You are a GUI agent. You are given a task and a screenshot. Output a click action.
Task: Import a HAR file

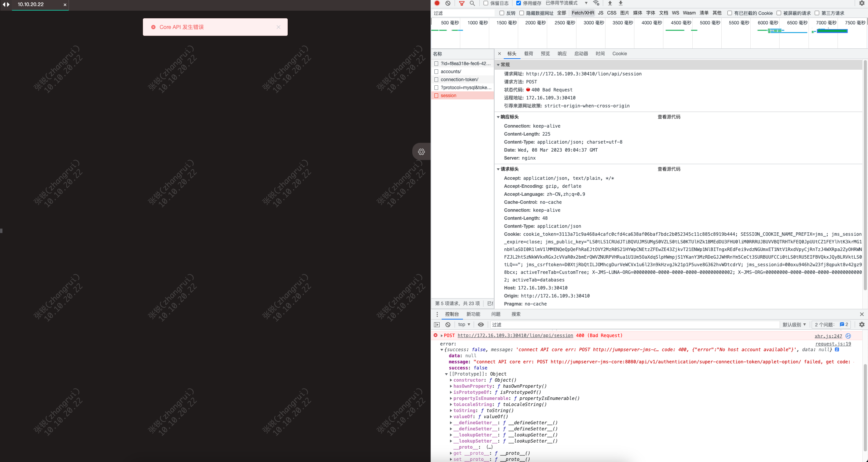point(610,3)
